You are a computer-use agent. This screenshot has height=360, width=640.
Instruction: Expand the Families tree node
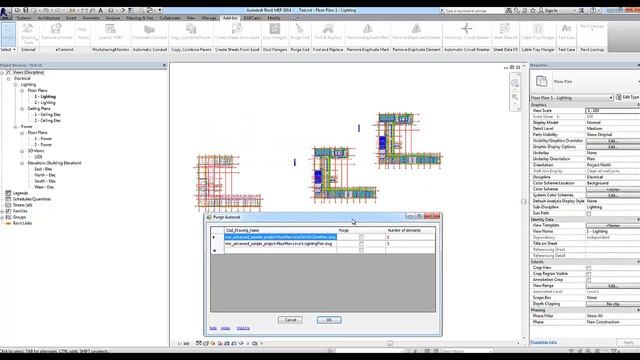click(x=2, y=211)
